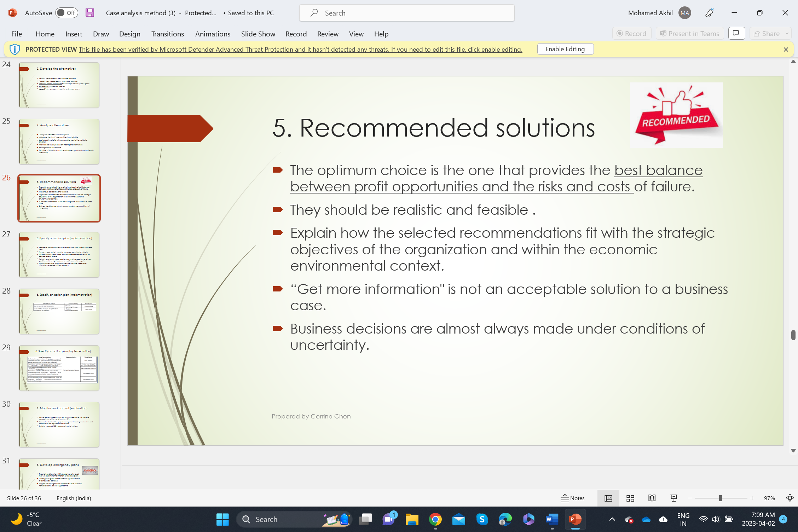Click English (India) language indicator
798x532 pixels.
click(74, 498)
